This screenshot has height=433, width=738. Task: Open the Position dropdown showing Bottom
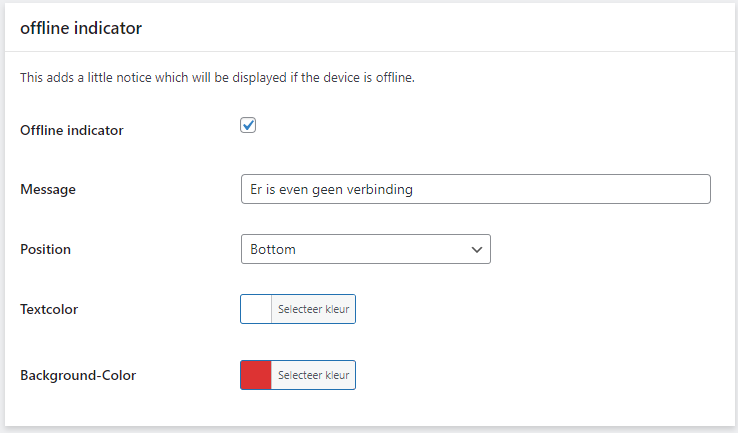[366, 249]
